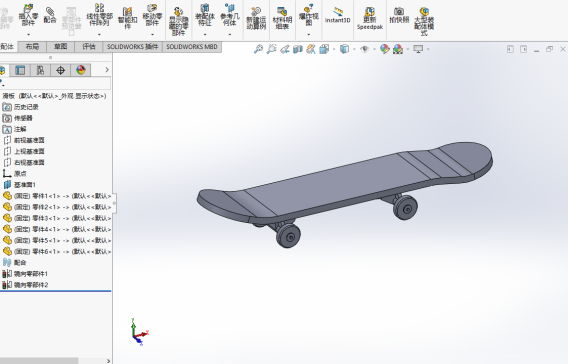Screen dimensions: 568x364
Task: Select the Move Component (移动零部件) tool
Action: coord(152,15)
